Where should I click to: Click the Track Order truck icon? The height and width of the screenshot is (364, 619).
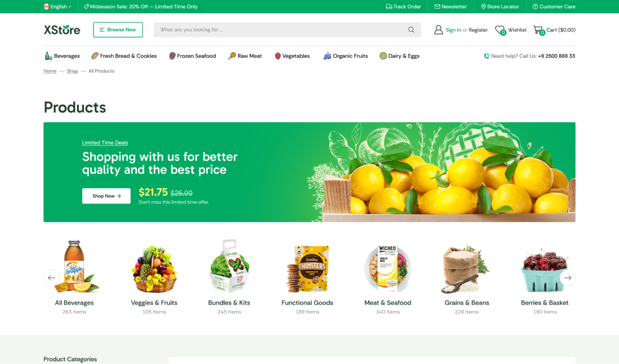(x=389, y=7)
